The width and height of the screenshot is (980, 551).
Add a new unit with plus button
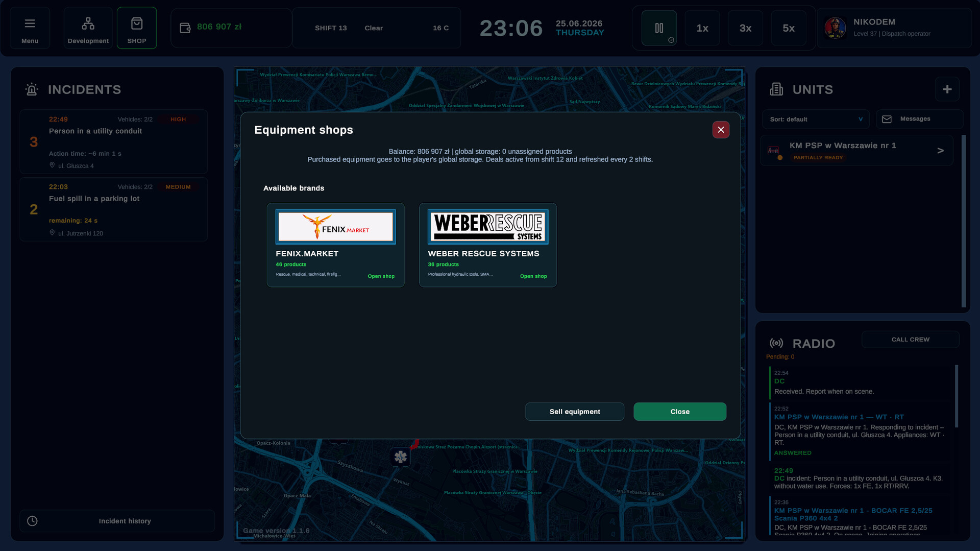[x=947, y=89]
